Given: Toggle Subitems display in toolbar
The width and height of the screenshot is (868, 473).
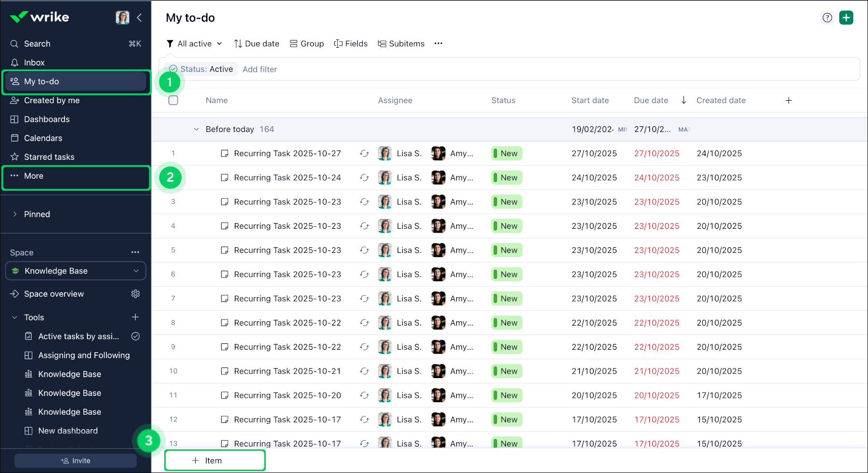Looking at the screenshot, I should (x=401, y=43).
